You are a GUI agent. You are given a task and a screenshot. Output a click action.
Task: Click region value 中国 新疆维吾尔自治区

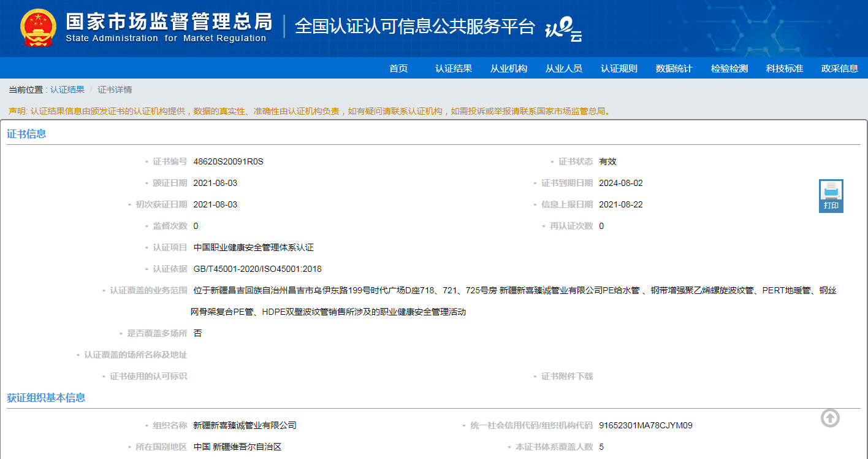point(237,447)
